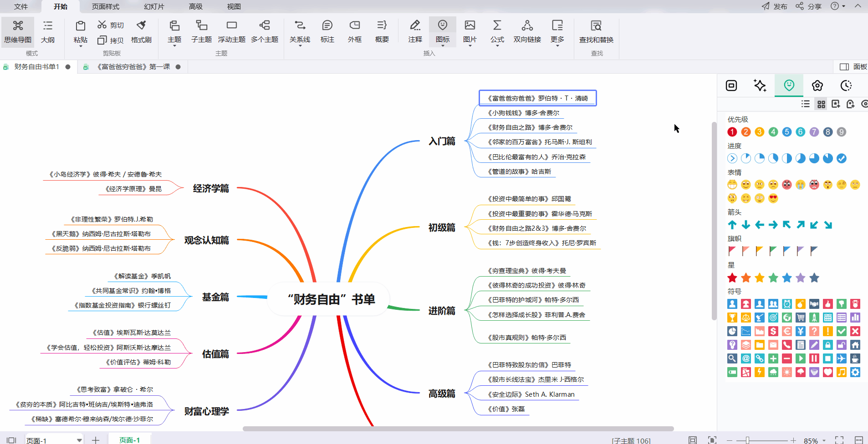Insert a 双向链接 bidirectional link
Viewport: 868px width, 444px height.
[527, 32]
